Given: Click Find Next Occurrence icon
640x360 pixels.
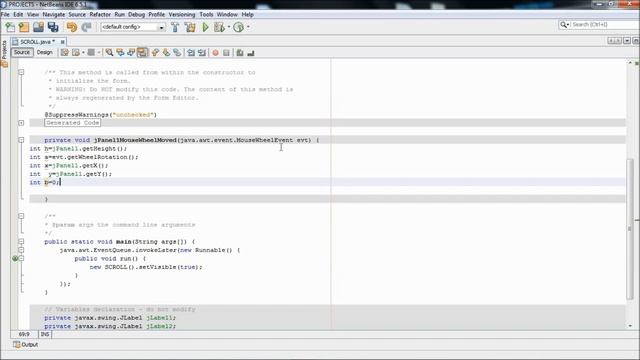Looking at the screenshot, I should 131,53.
